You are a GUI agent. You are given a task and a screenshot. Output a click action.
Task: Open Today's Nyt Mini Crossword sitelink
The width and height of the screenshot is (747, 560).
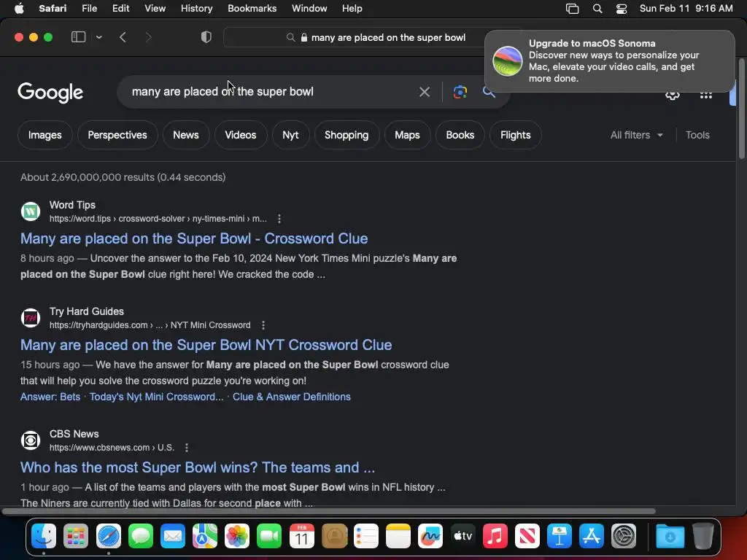click(x=156, y=397)
